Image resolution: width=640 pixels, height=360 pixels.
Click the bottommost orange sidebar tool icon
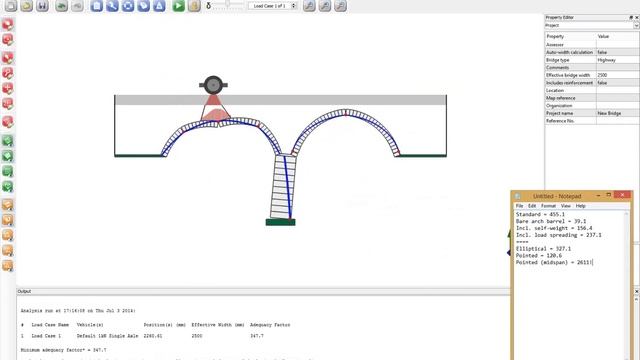pyautogui.click(x=8, y=266)
